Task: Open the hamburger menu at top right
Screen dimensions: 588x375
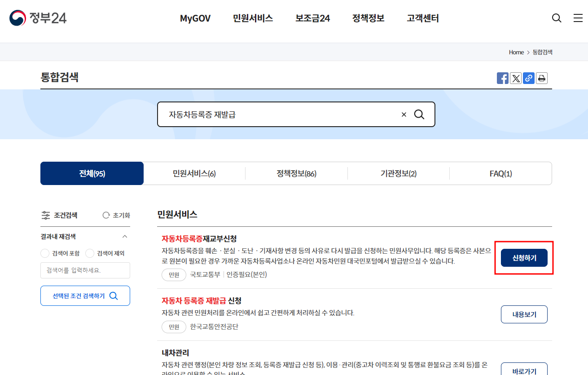Action: pyautogui.click(x=577, y=18)
